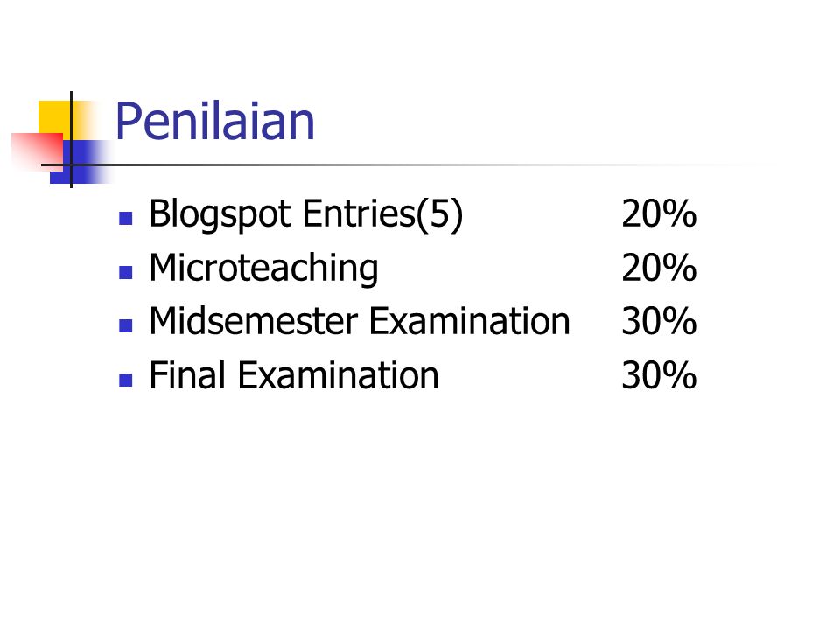Viewport: 840px width, 630px height.
Task: Select the 30% next to Final Examination
Action: (x=659, y=375)
